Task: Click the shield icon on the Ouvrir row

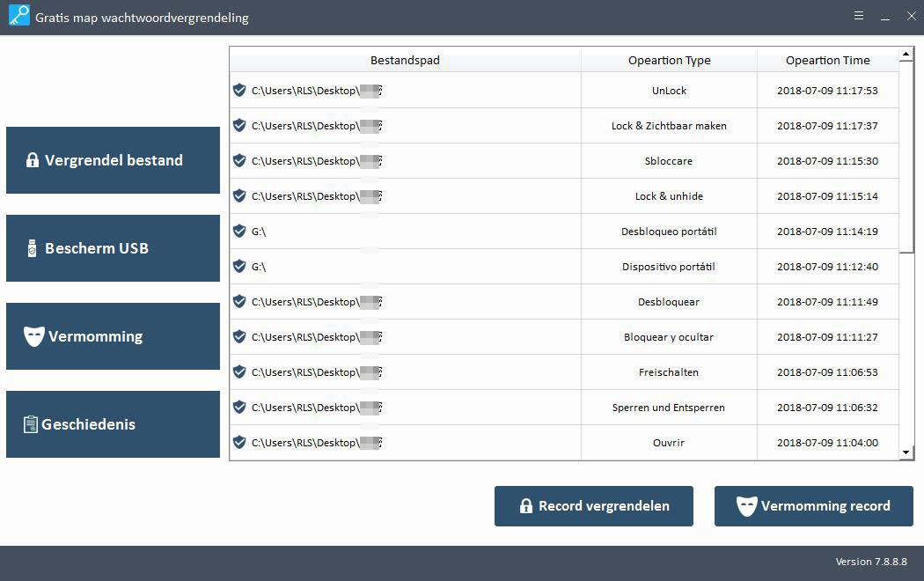Action: [x=238, y=442]
